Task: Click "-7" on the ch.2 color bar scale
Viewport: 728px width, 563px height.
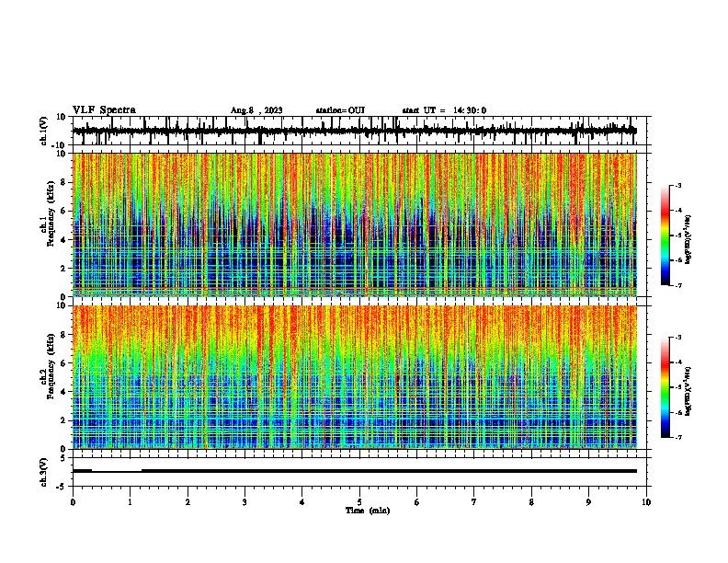Action: (677, 437)
